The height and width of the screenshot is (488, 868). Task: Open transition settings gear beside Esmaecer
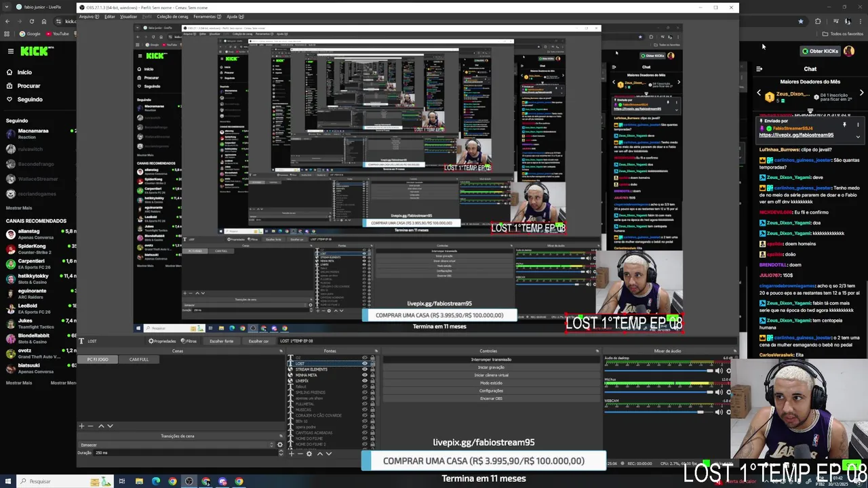click(x=280, y=445)
